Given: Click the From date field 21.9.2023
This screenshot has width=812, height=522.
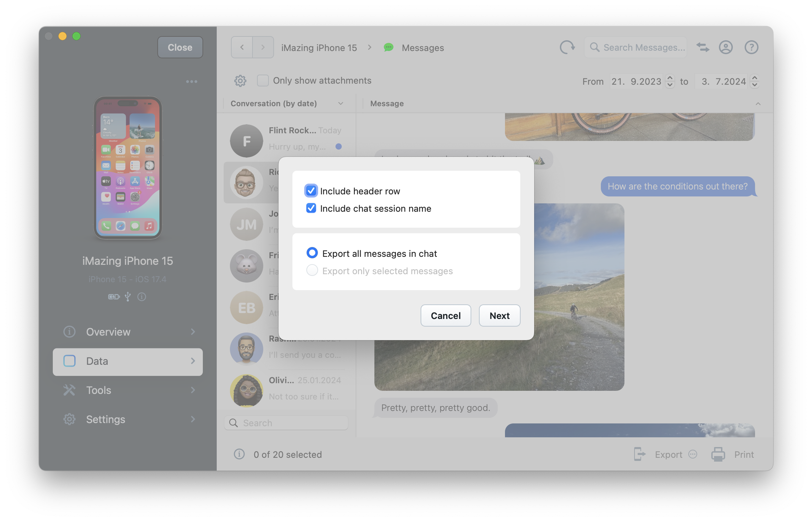Looking at the screenshot, I should (636, 82).
